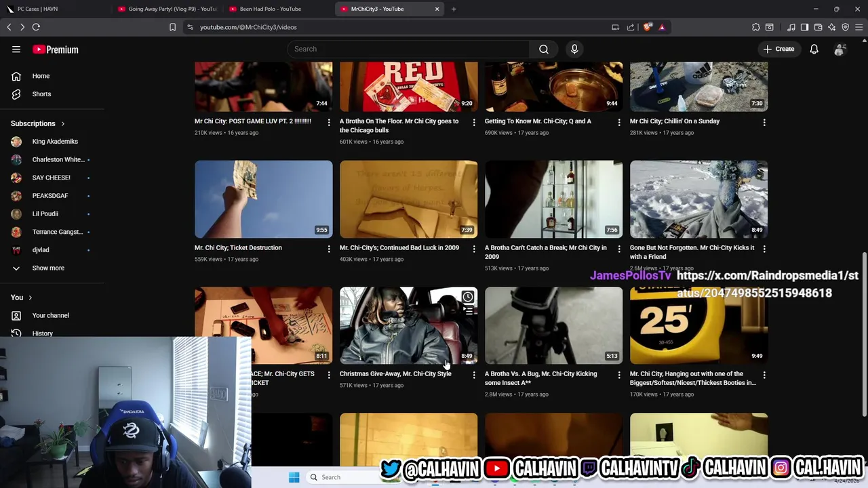Open options for A Brotha On The Floor

tap(474, 122)
